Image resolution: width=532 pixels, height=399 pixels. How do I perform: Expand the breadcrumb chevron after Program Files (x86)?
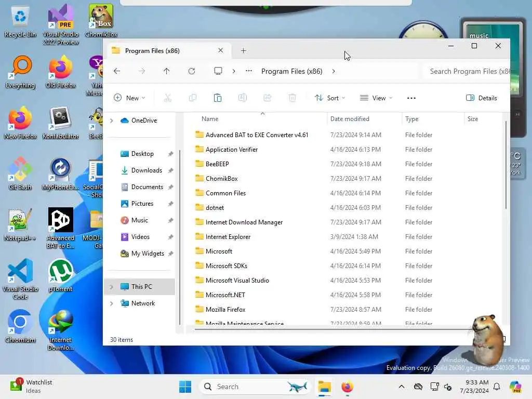[334, 71]
